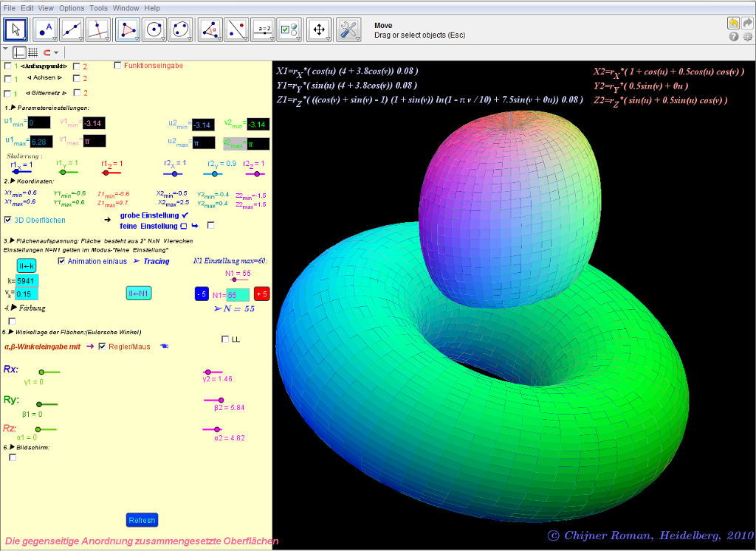Image resolution: width=756 pixels, height=551 pixels.
Task: Open the wrench and screwdriver settings tool
Action: click(348, 30)
